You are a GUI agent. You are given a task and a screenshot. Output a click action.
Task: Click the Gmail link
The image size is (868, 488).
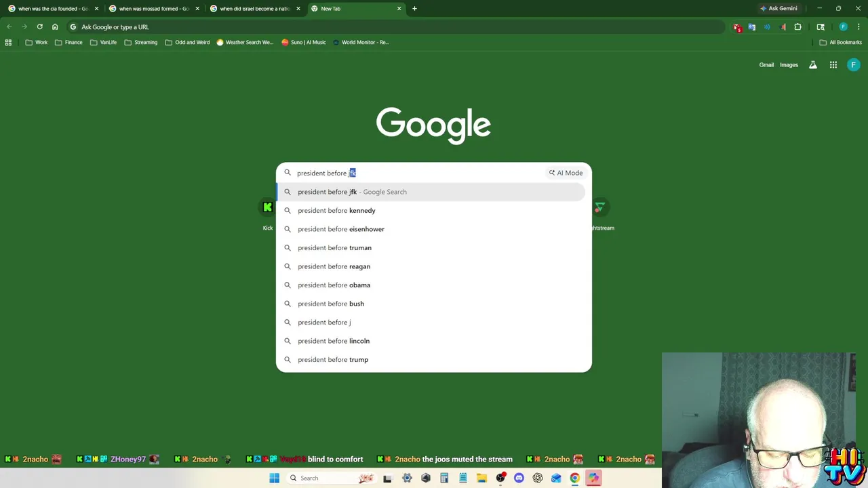click(x=766, y=65)
